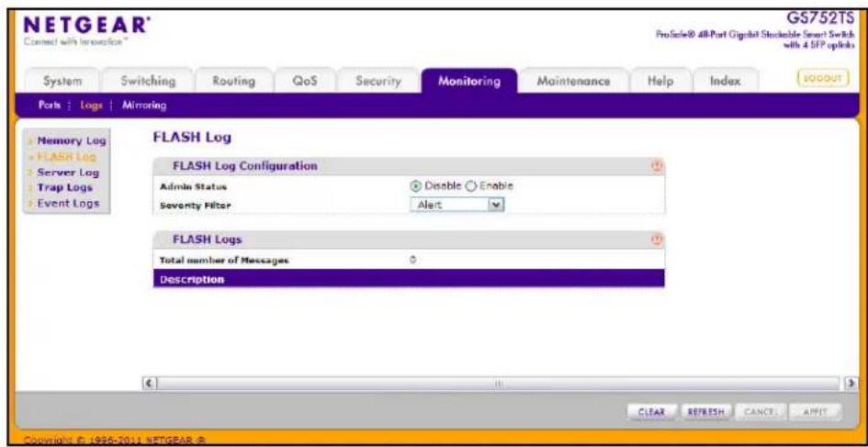
Task: Click the Description column header
Action: coord(409,279)
